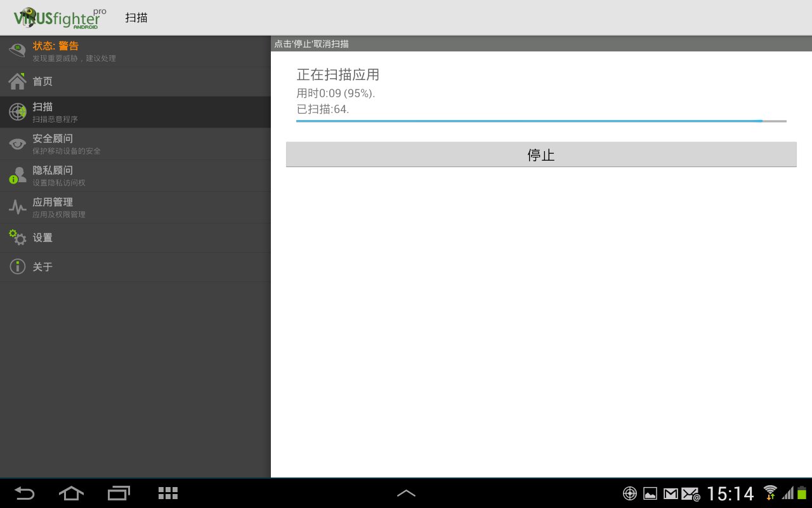Click the 正在扫描应用 heading
Screen dimensions: 812x508
click(x=338, y=75)
